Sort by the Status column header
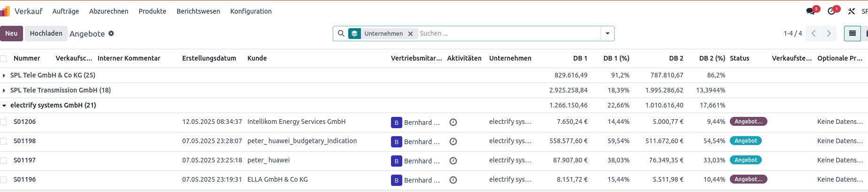868x192 pixels. coord(740,58)
